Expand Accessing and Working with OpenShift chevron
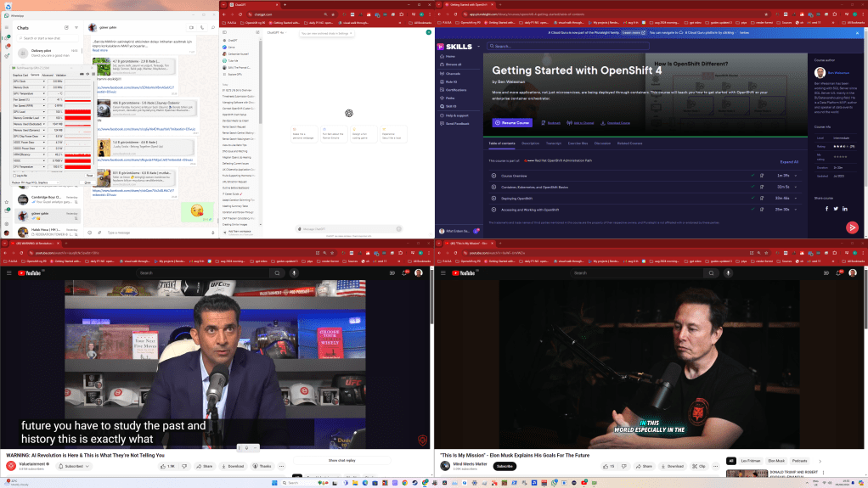868x488 pixels. pos(796,210)
